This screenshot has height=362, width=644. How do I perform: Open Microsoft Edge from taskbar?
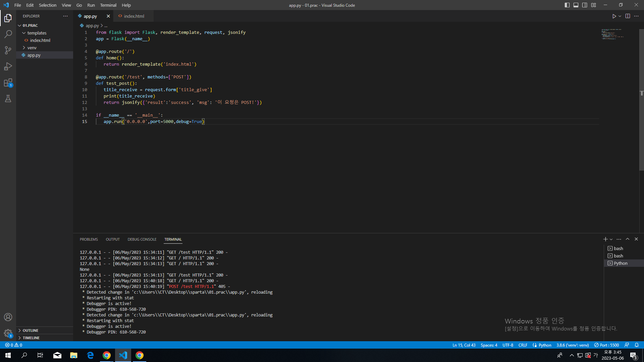[x=90, y=355]
